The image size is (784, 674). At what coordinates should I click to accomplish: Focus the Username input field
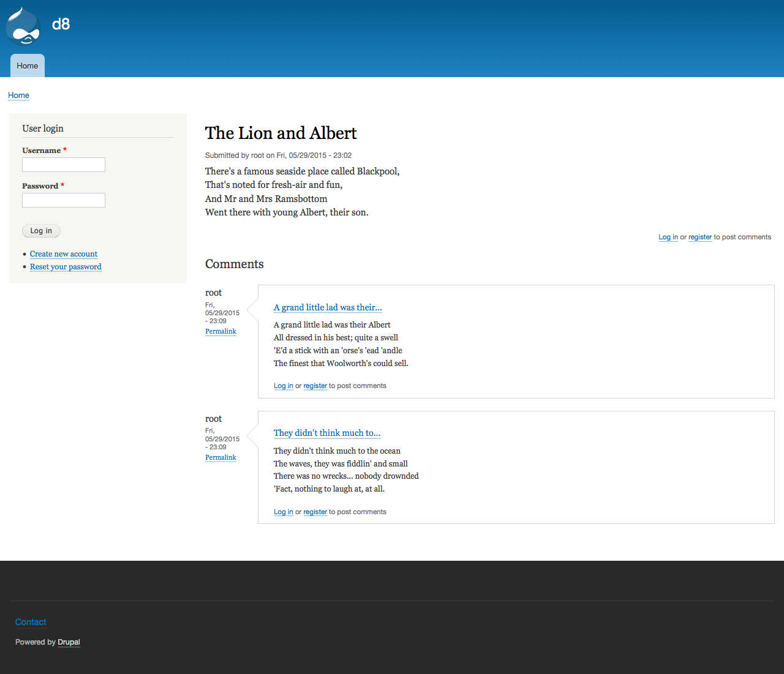(64, 165)
